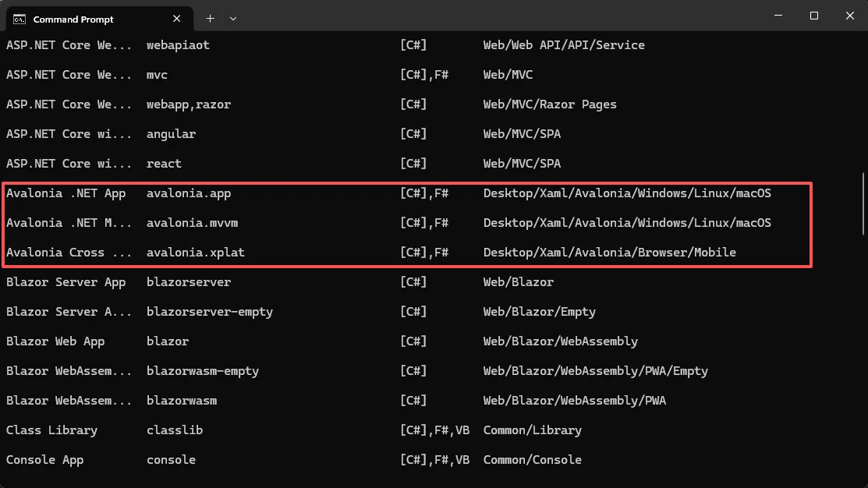This screenshot has width=868, height=488.
Task: Click short name 'blazor'
Action: tap(167, 341)
